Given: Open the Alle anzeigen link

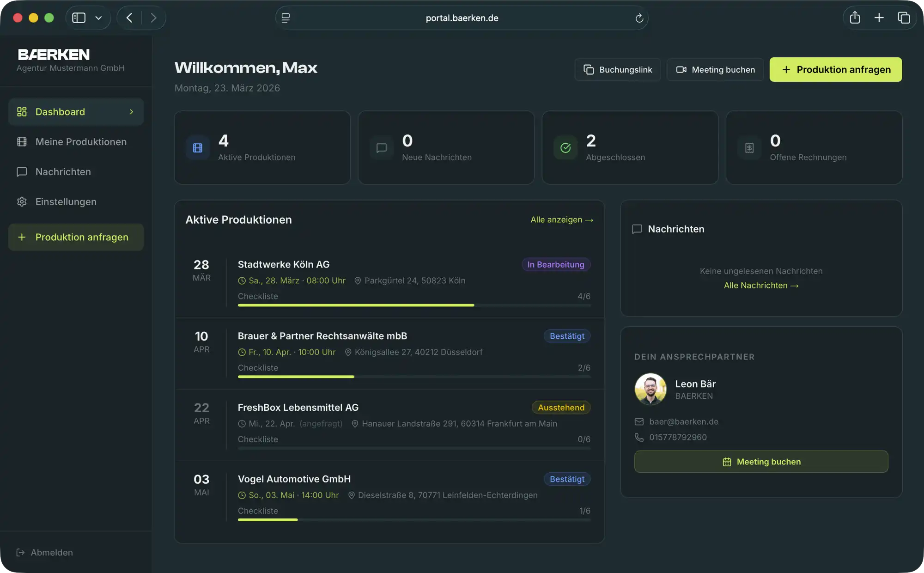Looking at the screenshot, I should [x=561, y=220].
